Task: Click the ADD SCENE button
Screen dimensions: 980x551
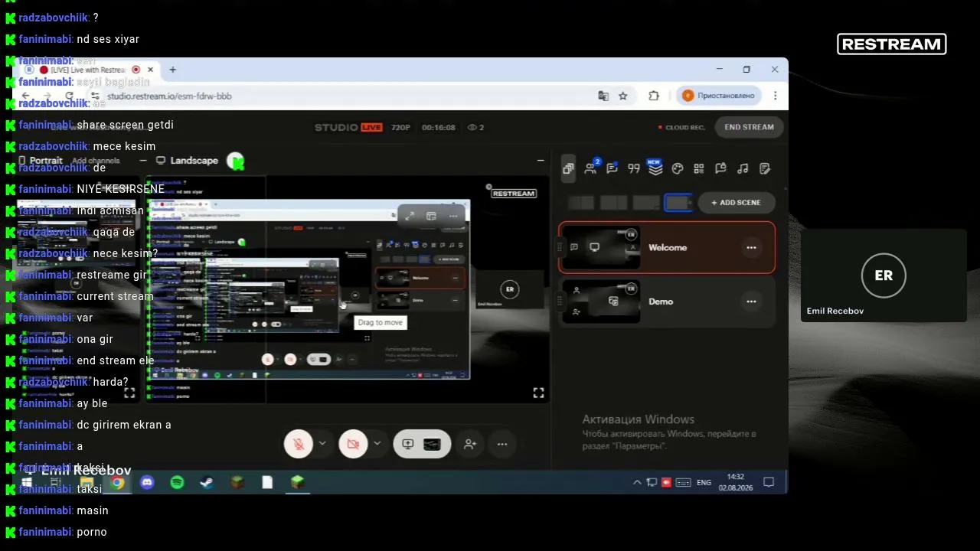Action: 736,203
